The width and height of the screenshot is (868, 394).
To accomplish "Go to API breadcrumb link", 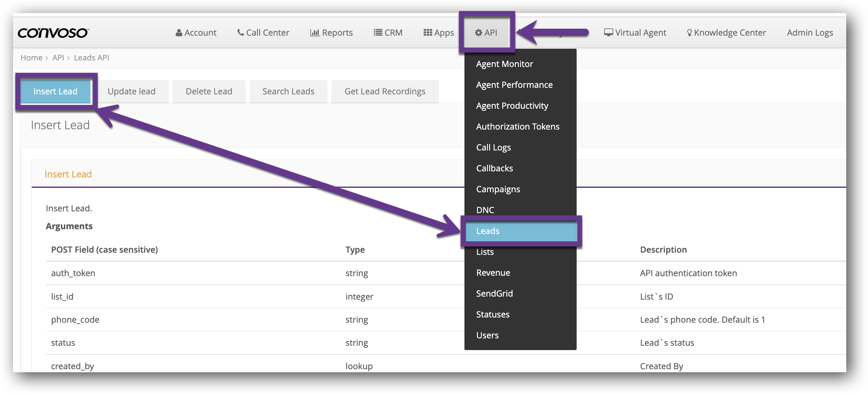I will (x=58, y=58).
